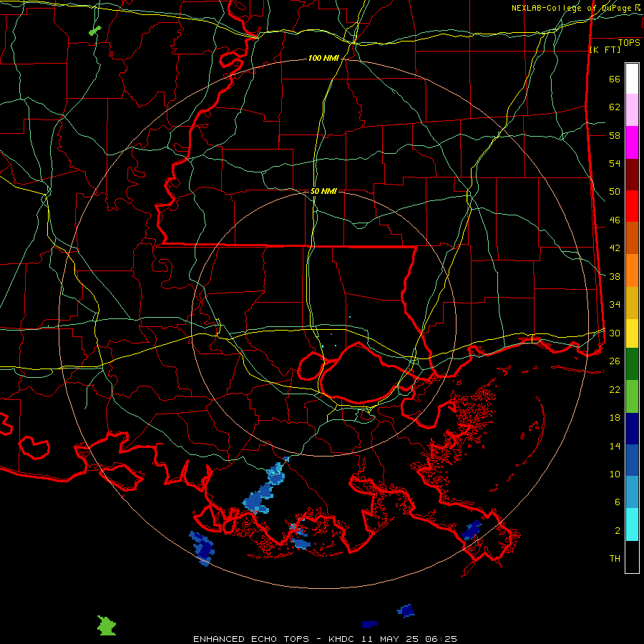Screen dimensions: 644x644
Task: Click the 42 scale value
Action: point(615,248)
